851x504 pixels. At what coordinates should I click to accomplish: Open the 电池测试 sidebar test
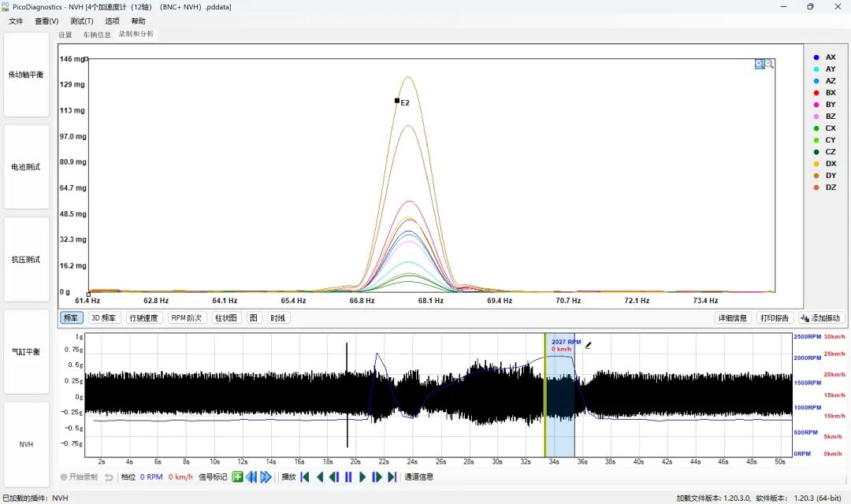tap(26, 167)
